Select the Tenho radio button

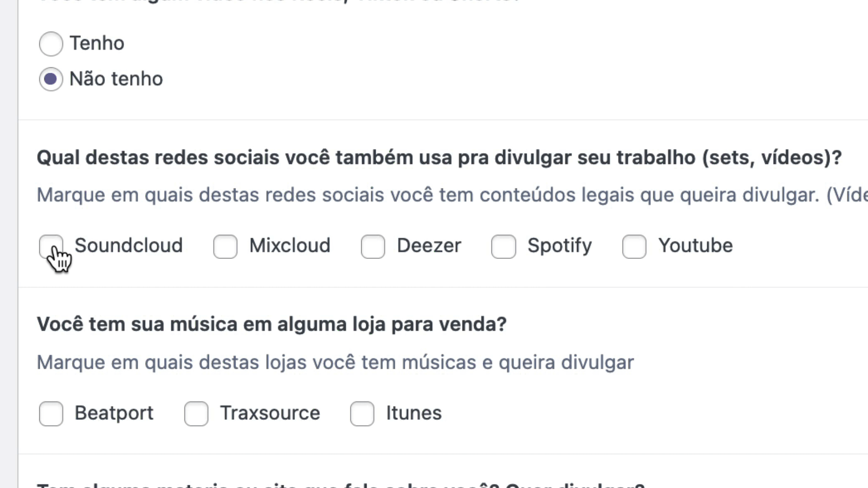tap(51, 44)
